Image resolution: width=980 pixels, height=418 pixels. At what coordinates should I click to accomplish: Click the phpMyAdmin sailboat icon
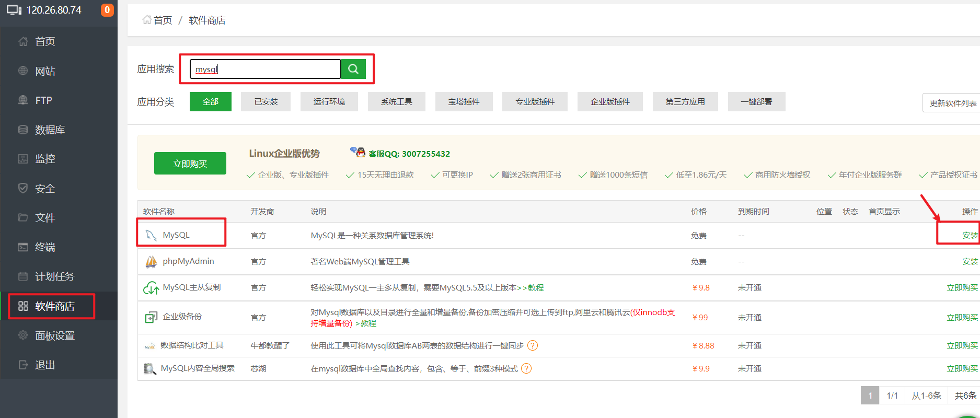pyautogui.click(x=151, y=261)
